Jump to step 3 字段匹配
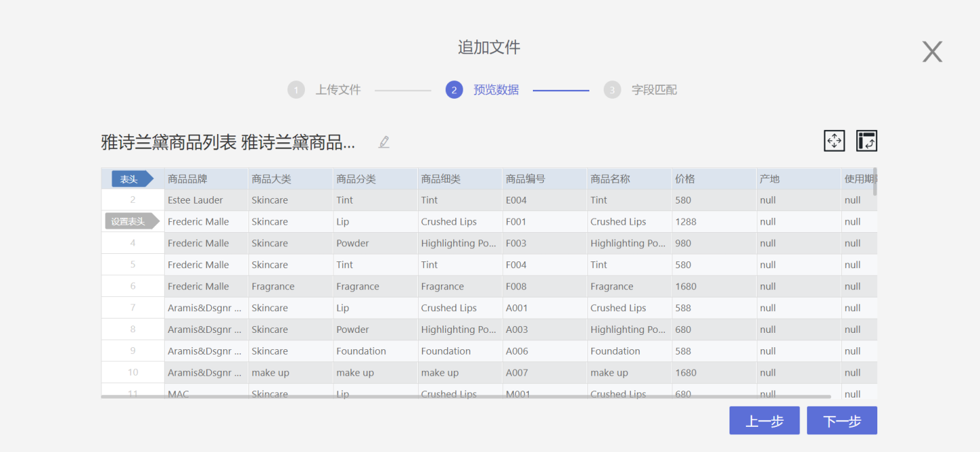 [653, 90]
